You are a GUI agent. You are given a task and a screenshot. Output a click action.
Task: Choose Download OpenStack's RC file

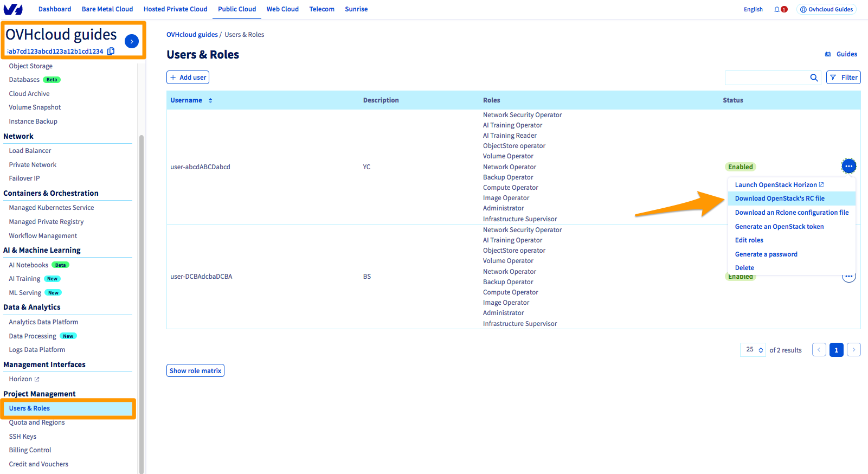pos(792,198)
